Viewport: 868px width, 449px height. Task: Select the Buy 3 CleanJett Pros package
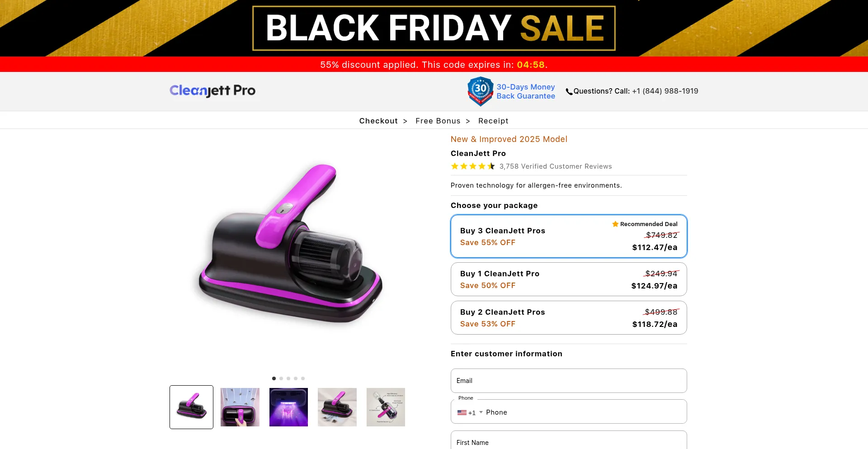click(568, 236)
